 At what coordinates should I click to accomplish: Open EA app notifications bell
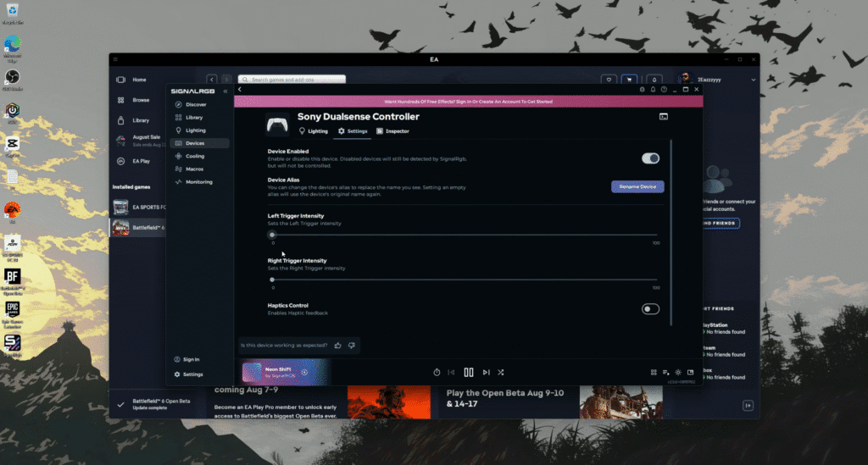pos(654,80)
